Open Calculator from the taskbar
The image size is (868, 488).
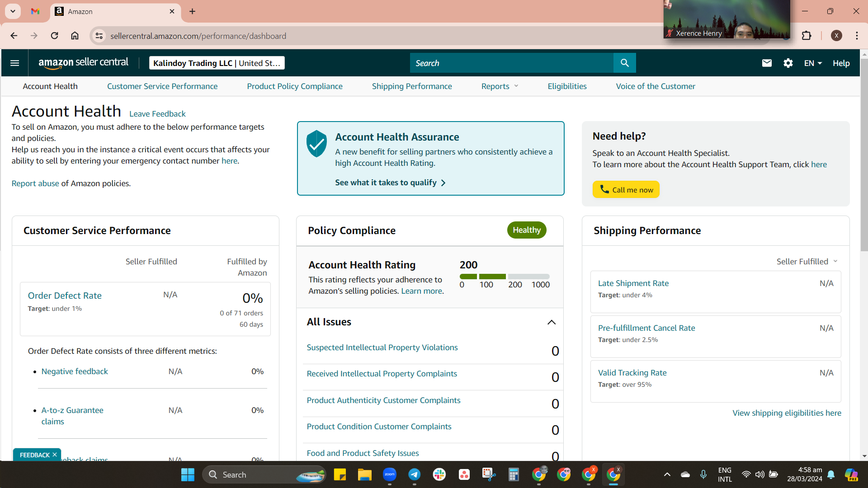tap(514, 474)
